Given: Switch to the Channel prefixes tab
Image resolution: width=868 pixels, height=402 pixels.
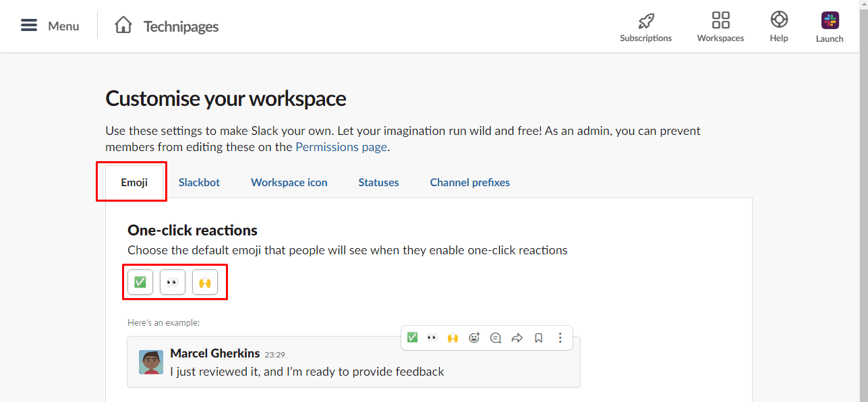Looking at the screenshot, I should pyautogui.click(x=469, y=182).
